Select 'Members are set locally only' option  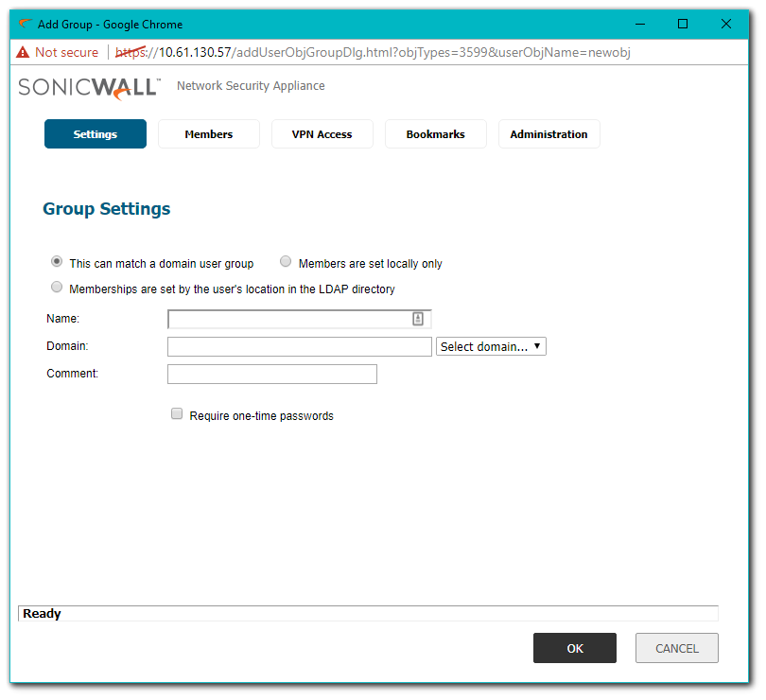point(286,262)
